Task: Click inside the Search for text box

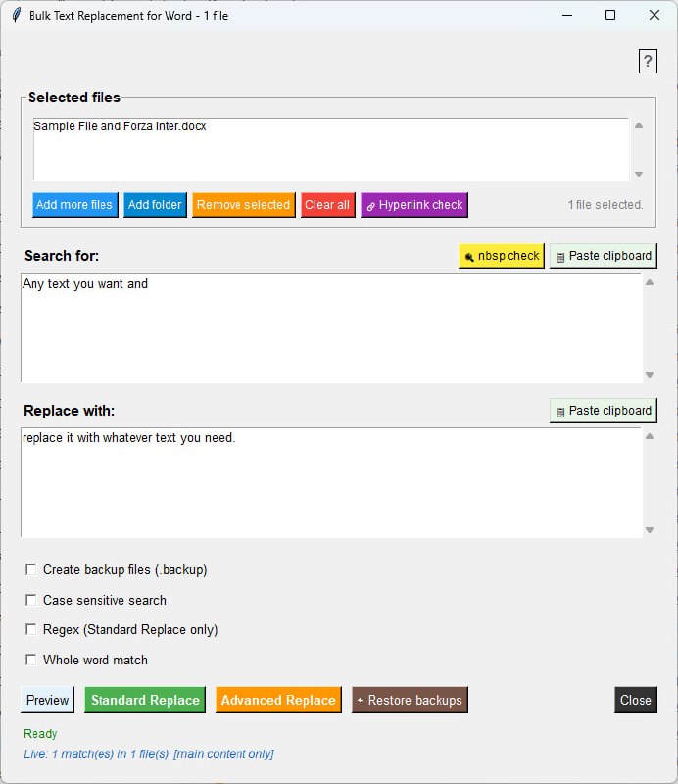Action: click(331, 328)
